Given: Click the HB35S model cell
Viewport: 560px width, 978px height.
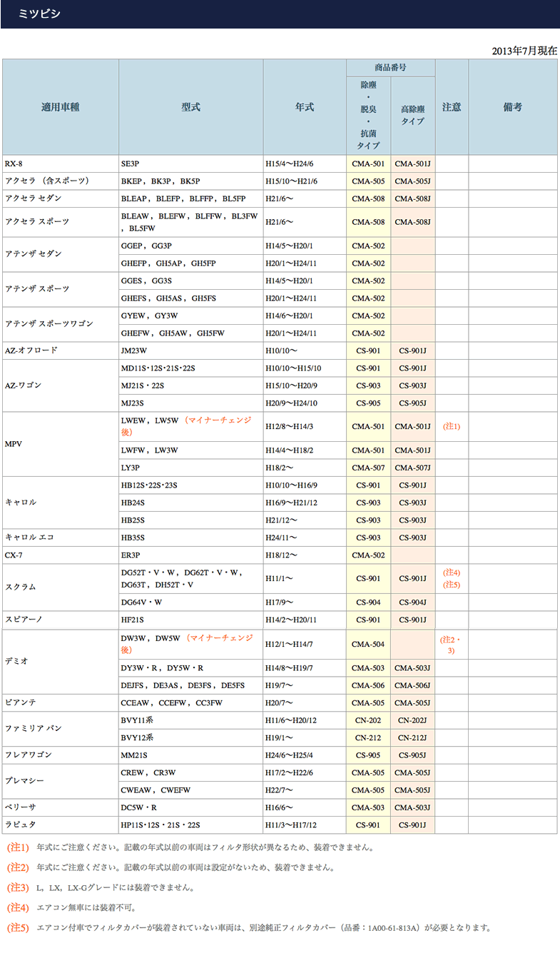Looking at the screenshot, I should pos(191,538).
